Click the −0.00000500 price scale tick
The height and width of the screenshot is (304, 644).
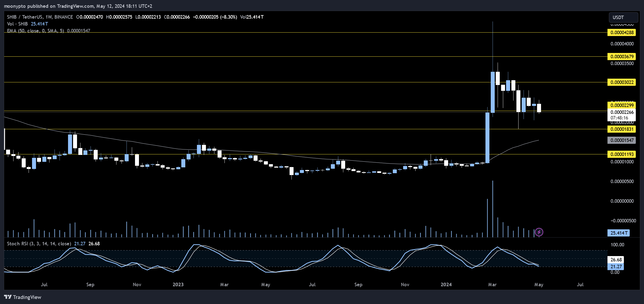(x=623, y=221)
